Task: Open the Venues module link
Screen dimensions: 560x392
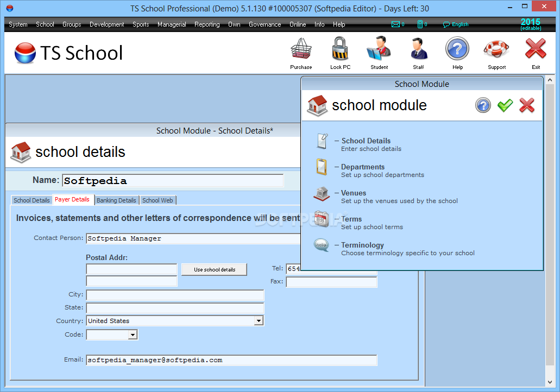Action: 353,193
